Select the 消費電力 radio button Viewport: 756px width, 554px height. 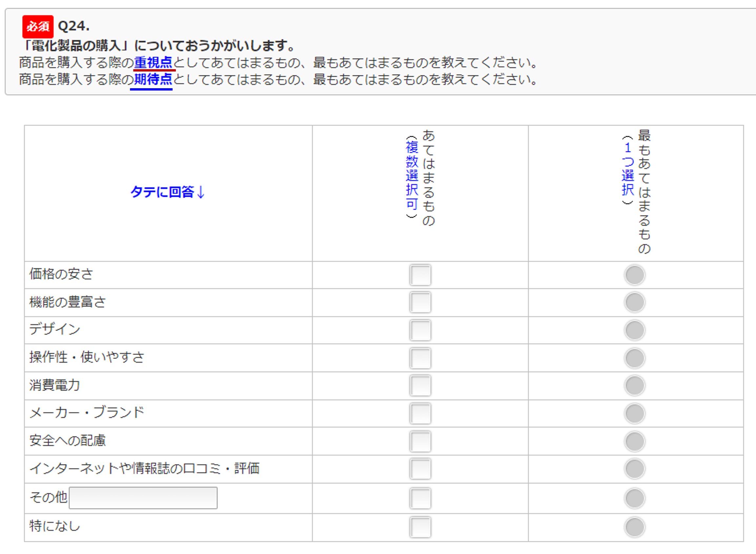coord(634,386)
